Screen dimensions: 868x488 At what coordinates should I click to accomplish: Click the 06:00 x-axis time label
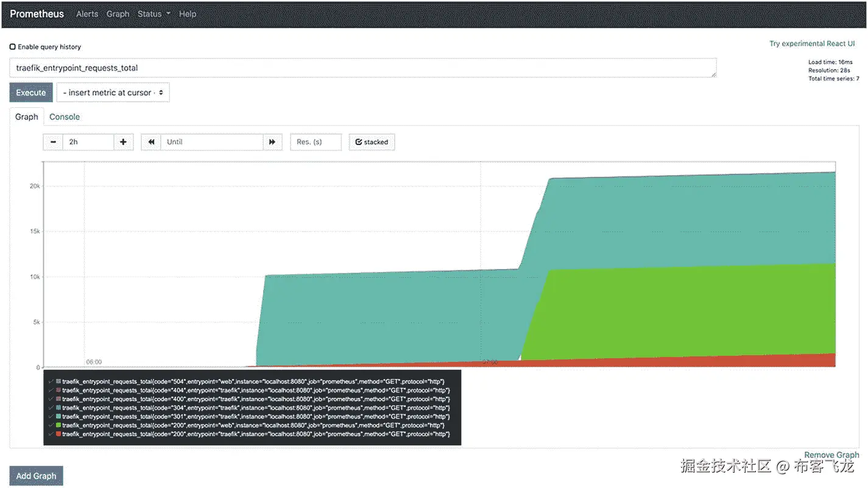[94, 361]
